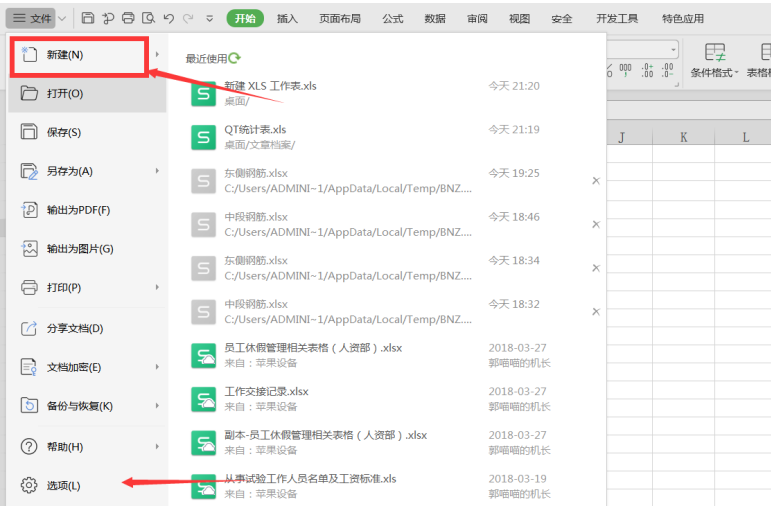Screen dimensions: 771x512
Task: Open the 安全 ribbon tab
Action: coord(562,19)
